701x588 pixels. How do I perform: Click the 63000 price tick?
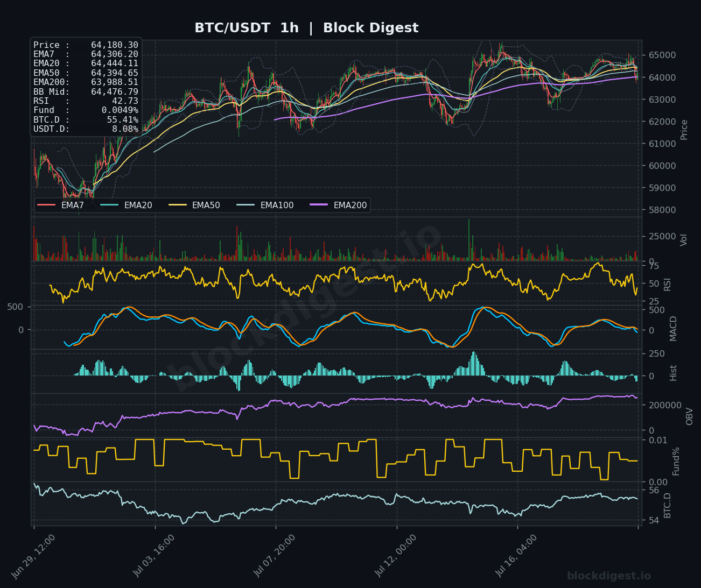[x=662, y=100]
